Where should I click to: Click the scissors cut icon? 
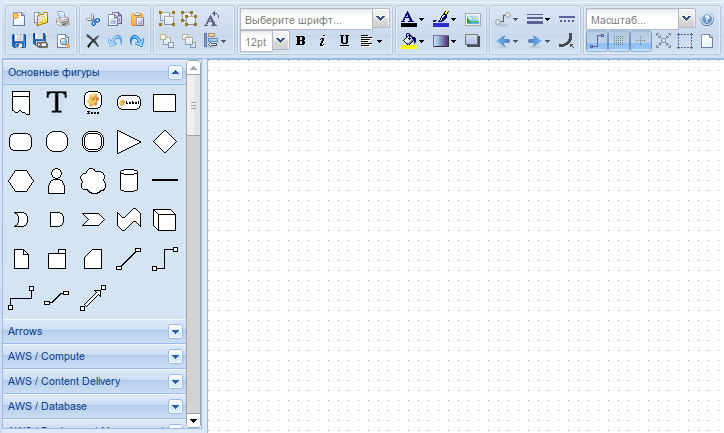pyautogui.click(x=92, y=19)
